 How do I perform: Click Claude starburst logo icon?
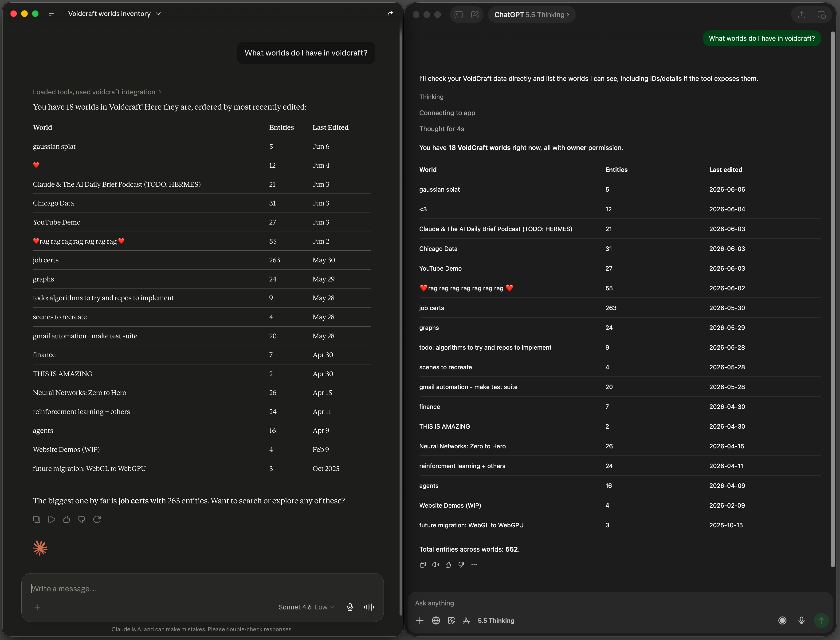pos(40,548)
